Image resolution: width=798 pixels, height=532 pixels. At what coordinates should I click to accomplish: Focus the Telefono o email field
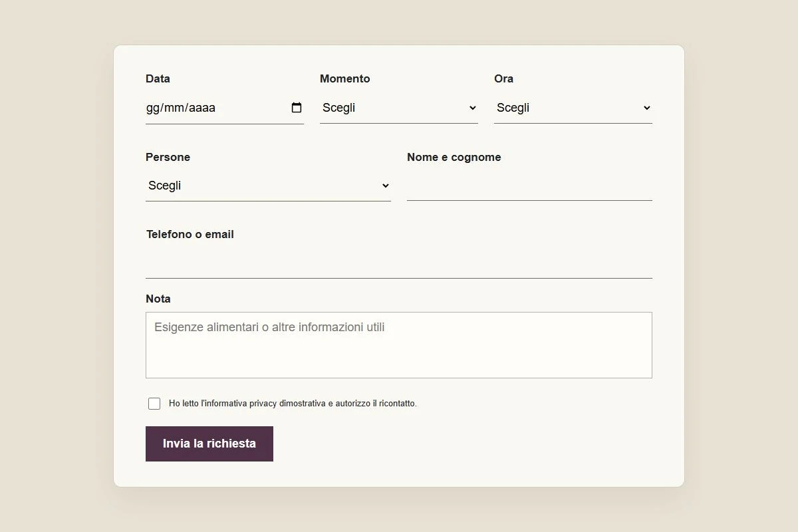point(399,263)
